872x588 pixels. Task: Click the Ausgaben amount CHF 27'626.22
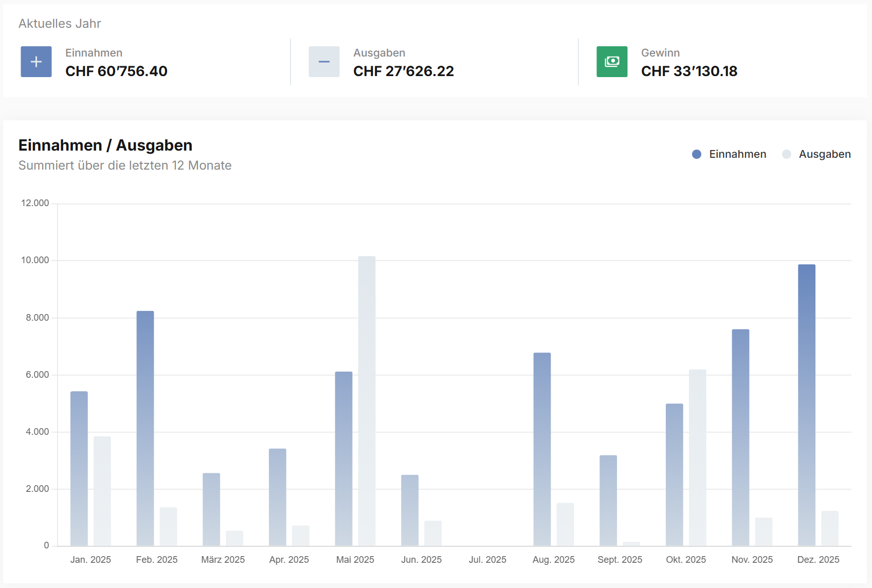pyautogui.click(x=403, y=71)
